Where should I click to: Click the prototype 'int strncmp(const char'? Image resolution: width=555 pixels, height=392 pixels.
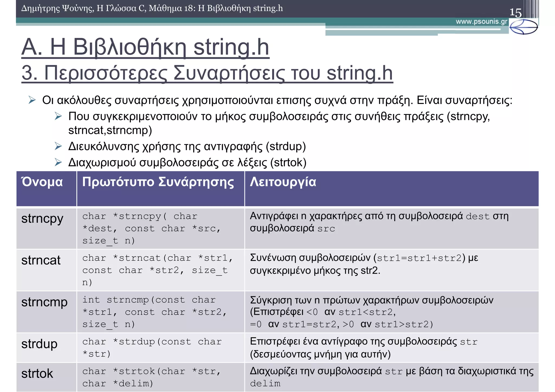149,300
